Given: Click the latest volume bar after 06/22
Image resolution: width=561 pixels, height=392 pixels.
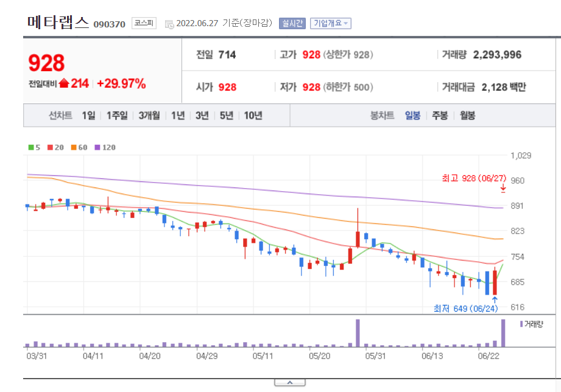Looking at the screenshot, I should click(503, 333).
